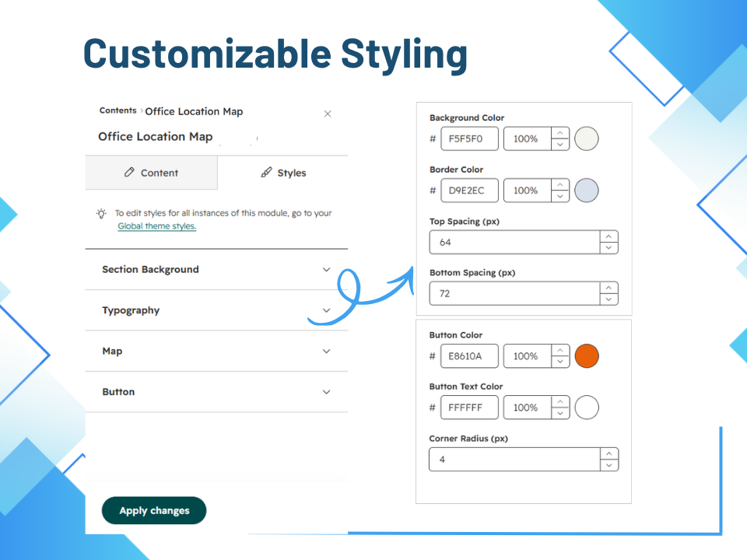Decrease Button Text Color opacity
The height and width of the screenshot is (560, 747).
560,413
